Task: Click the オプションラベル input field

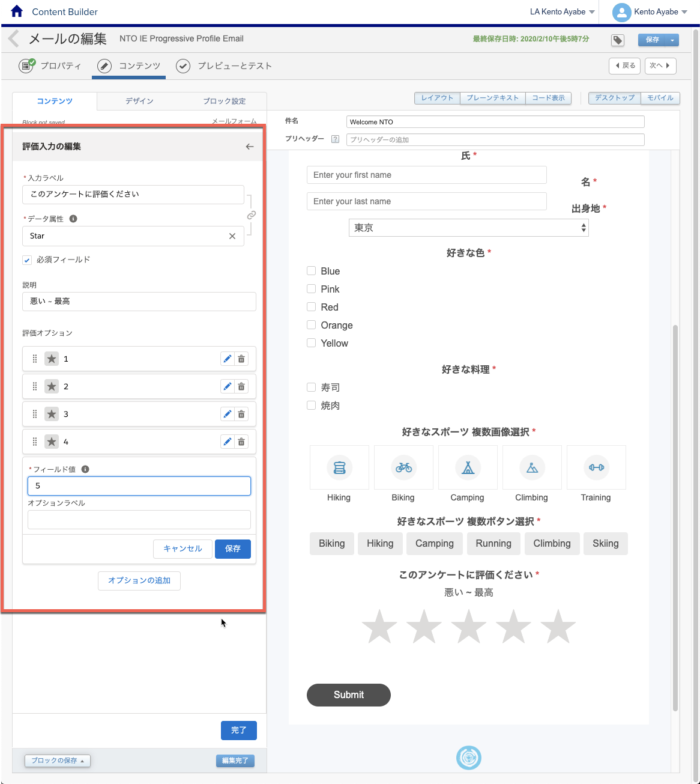Action: [139, 520]
